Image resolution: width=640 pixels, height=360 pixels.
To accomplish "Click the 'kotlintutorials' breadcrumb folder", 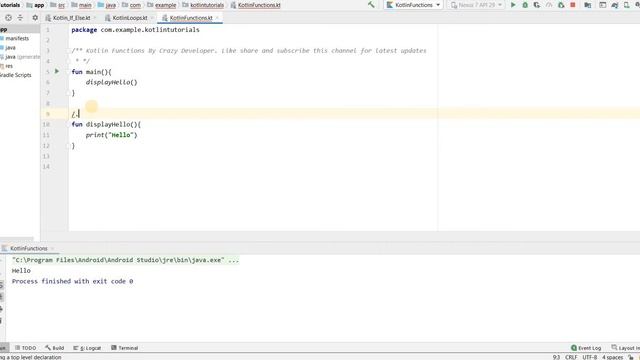I will point(203,5).
